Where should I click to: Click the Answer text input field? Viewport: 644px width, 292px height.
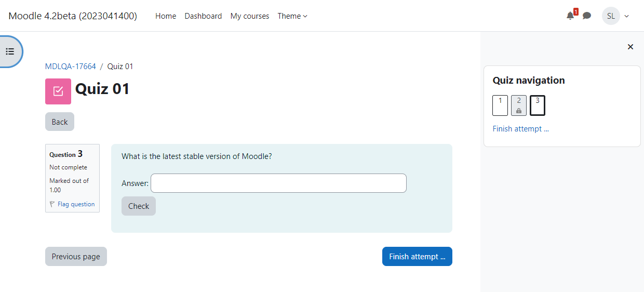(x=278, y=183)
